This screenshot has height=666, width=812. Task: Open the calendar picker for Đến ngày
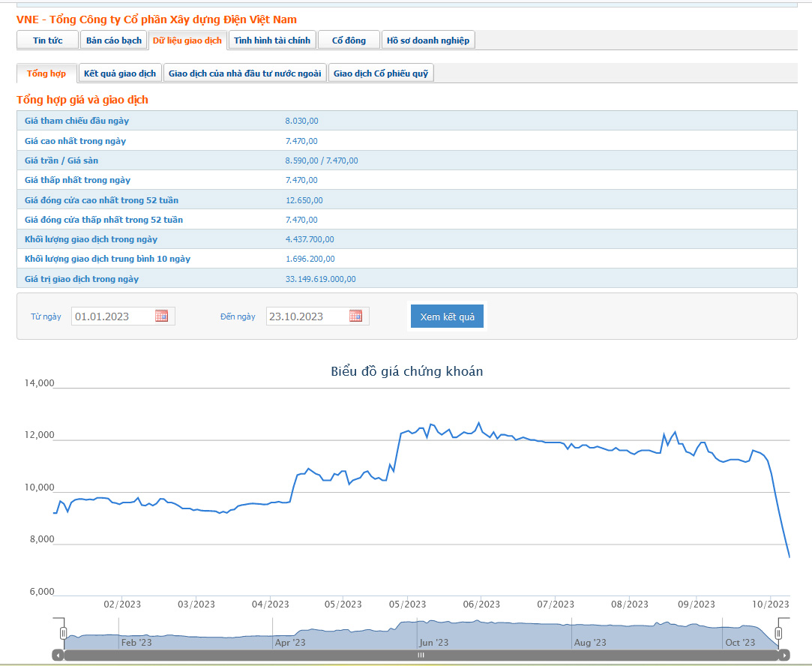(x=355, y=316)
